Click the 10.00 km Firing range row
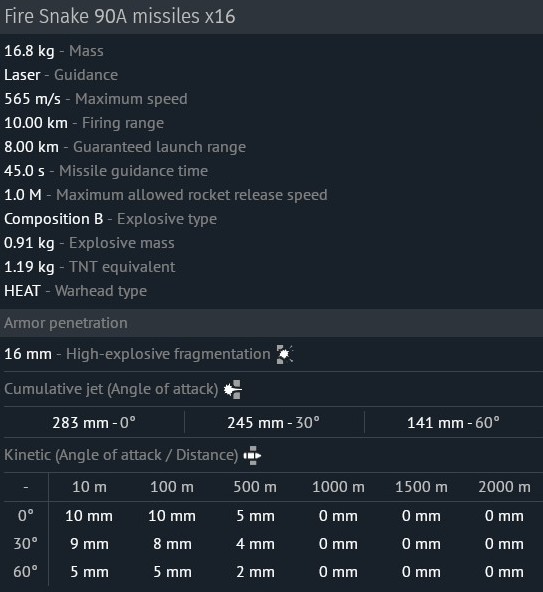The height and width of the screenshot is (592, 543). click(x=84, y=123)
